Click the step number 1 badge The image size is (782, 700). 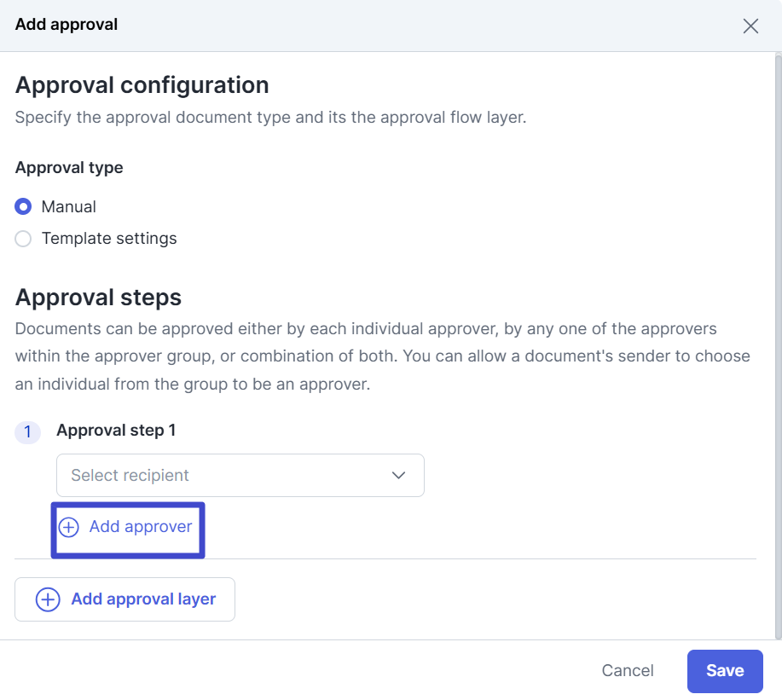tap(27, 431)
